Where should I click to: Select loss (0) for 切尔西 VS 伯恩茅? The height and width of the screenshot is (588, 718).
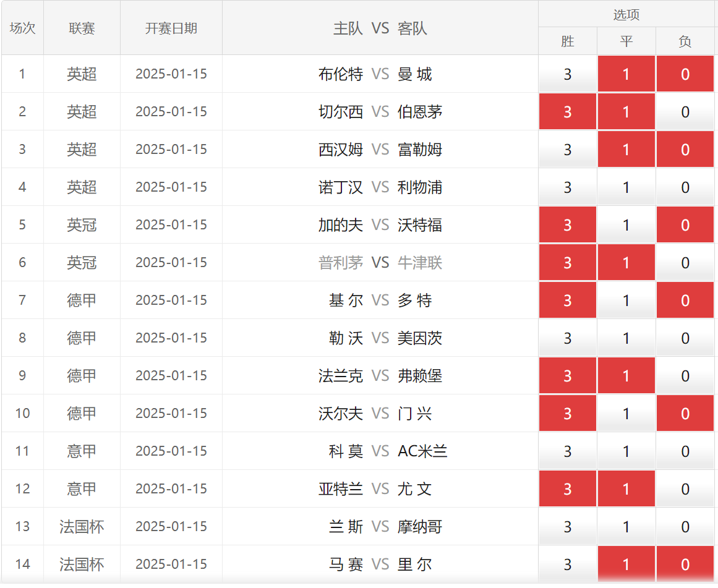pyautogui.click(x=685, y=112)
